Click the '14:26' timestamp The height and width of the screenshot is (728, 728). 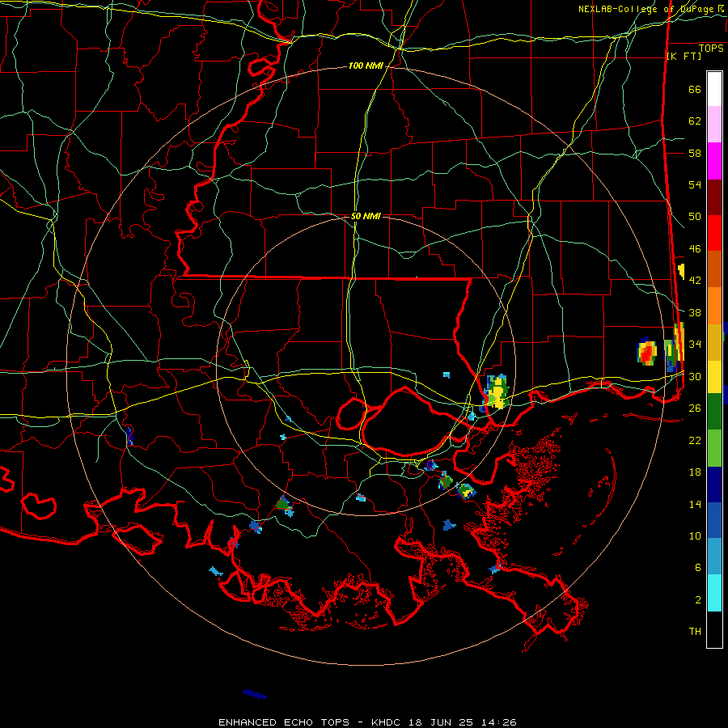[x=497, y=722]
